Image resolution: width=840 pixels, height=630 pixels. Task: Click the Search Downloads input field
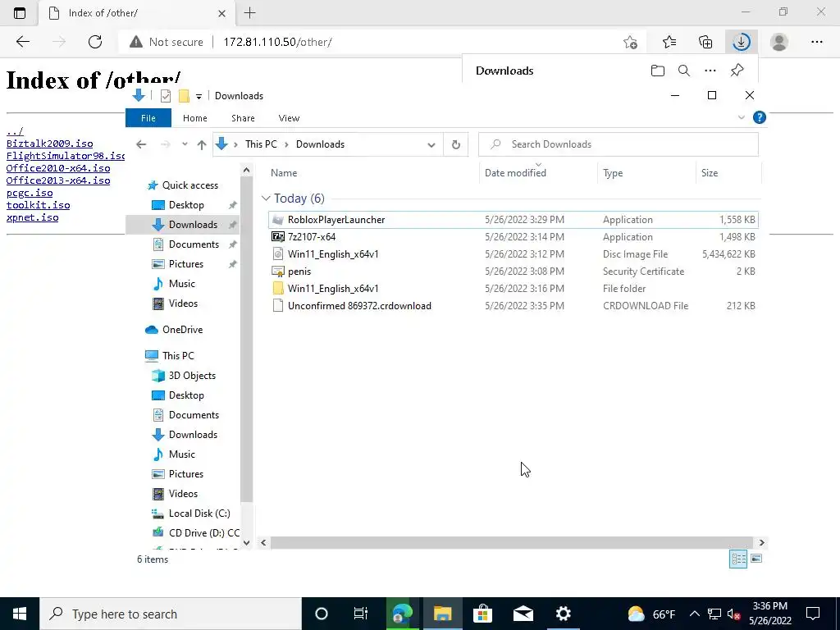coord(619,144)
